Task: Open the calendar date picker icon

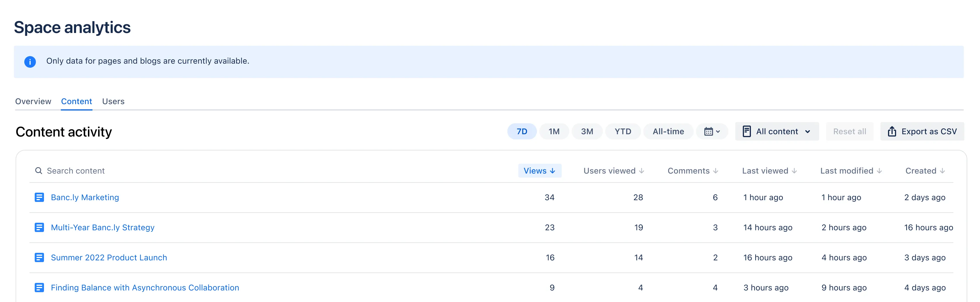Action: coord(712,132)
